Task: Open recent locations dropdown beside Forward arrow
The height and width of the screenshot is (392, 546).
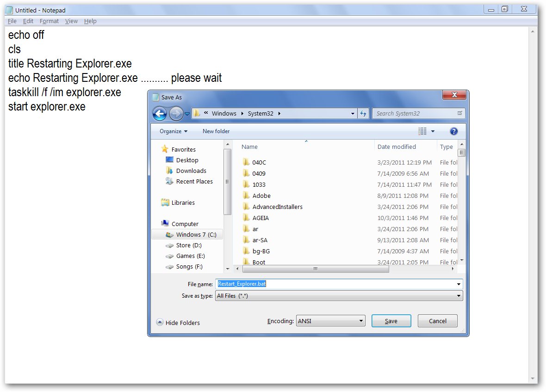Action: 187,114
